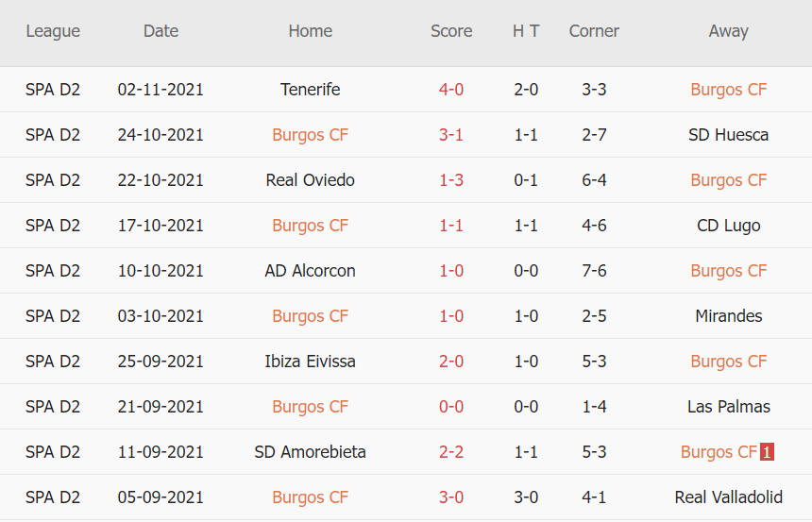Open the 2-2 score of SD Amorebieta match
Screen dimensions: 812x522
pos(451,452)
